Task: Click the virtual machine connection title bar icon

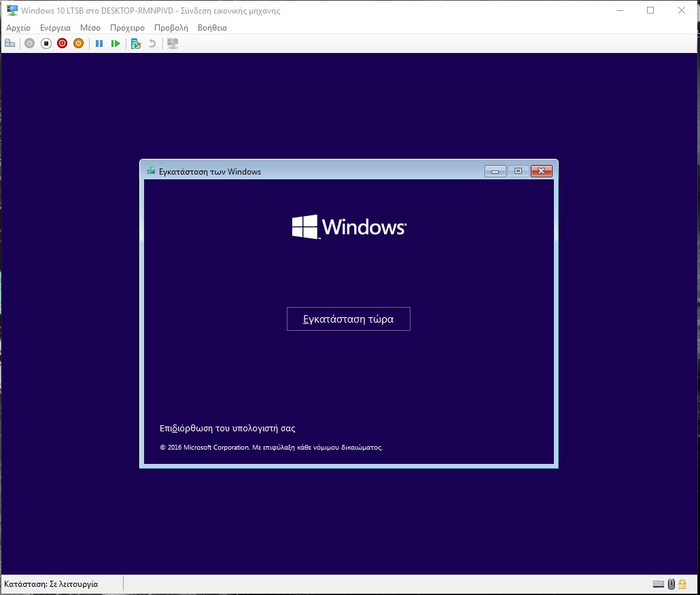Action: click(x=12, y=10)
